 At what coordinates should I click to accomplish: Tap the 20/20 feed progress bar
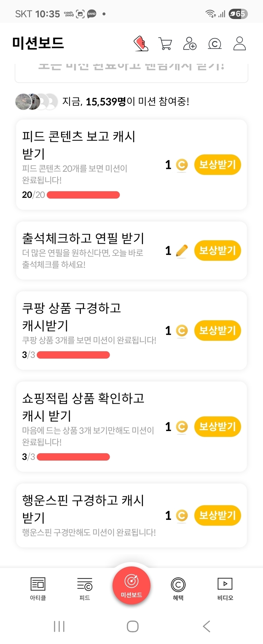point(83,195)
